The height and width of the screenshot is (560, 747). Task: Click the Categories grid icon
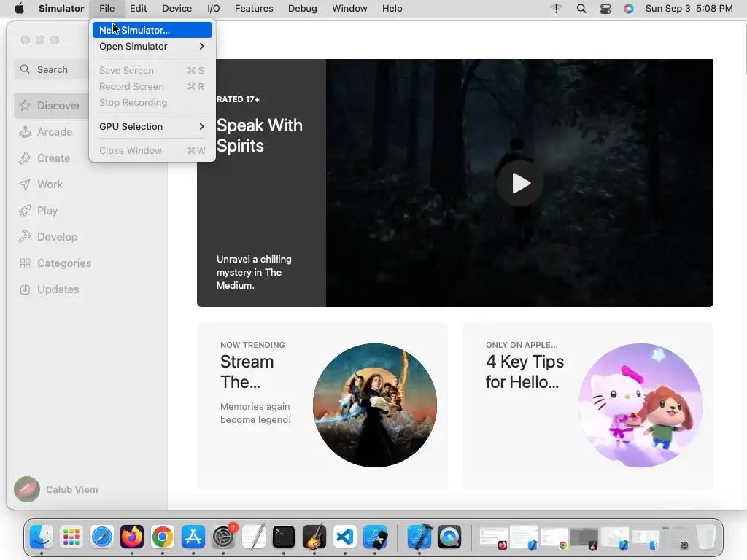coord(25,262)
